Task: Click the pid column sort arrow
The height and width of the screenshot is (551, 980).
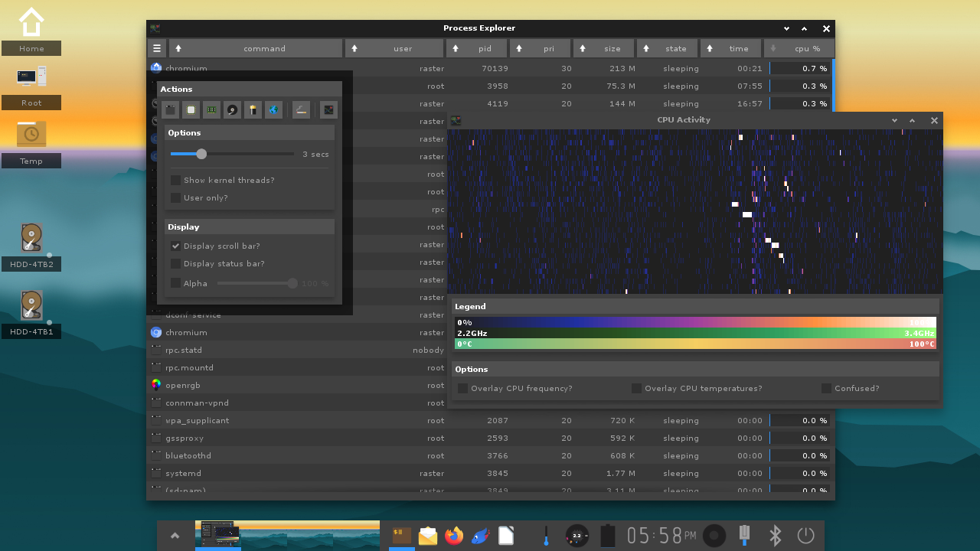Action: point(457,47)
